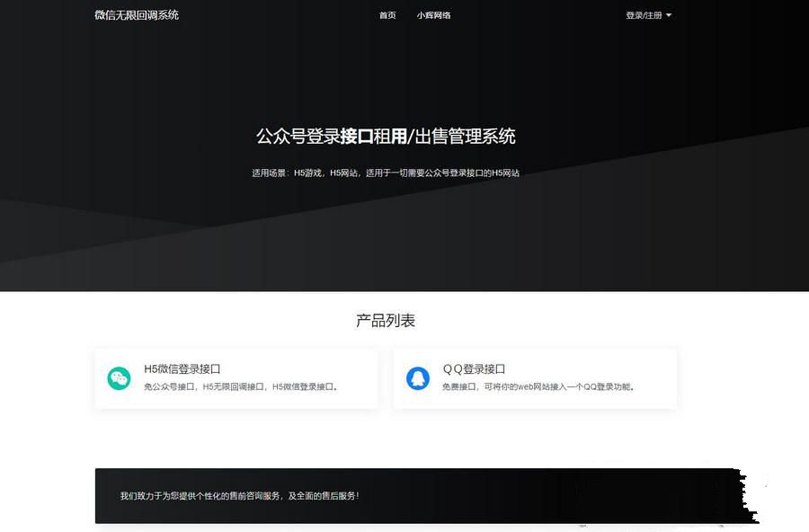Click the green WeChat icon
Viewport: 809px width, 532px height.
tap(119, 378)
